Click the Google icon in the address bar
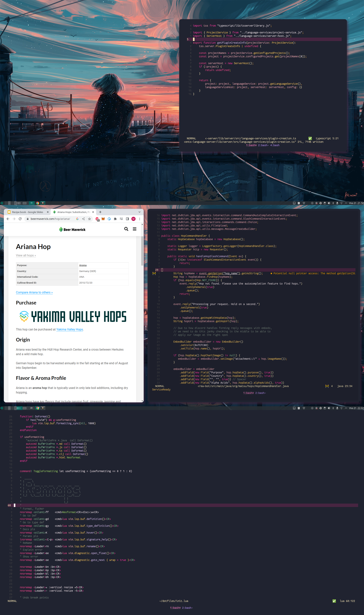364x615 pixels. click(77, 219)
